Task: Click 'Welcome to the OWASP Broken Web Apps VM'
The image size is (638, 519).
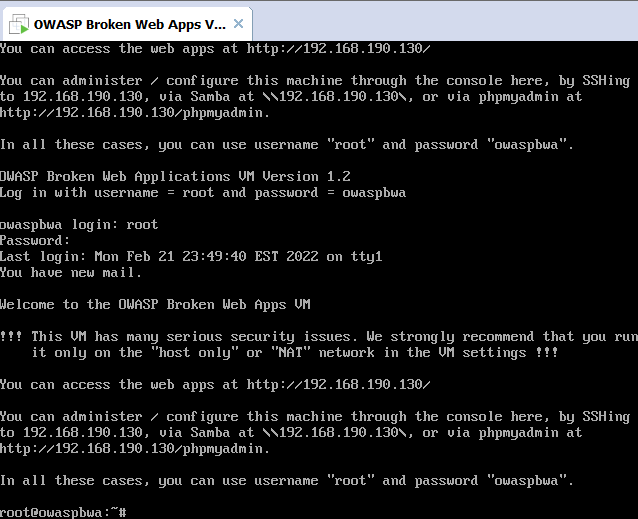Action: pos(155,305)
